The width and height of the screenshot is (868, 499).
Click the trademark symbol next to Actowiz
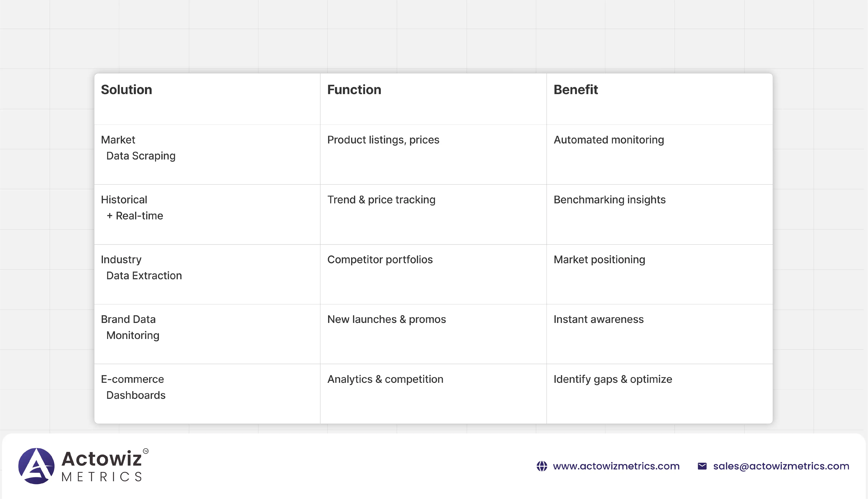pyautogui.click(x=146, y=451)
